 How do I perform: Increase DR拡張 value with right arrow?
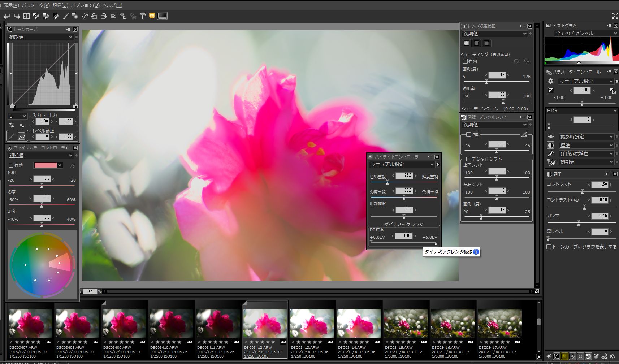[415, 235]
